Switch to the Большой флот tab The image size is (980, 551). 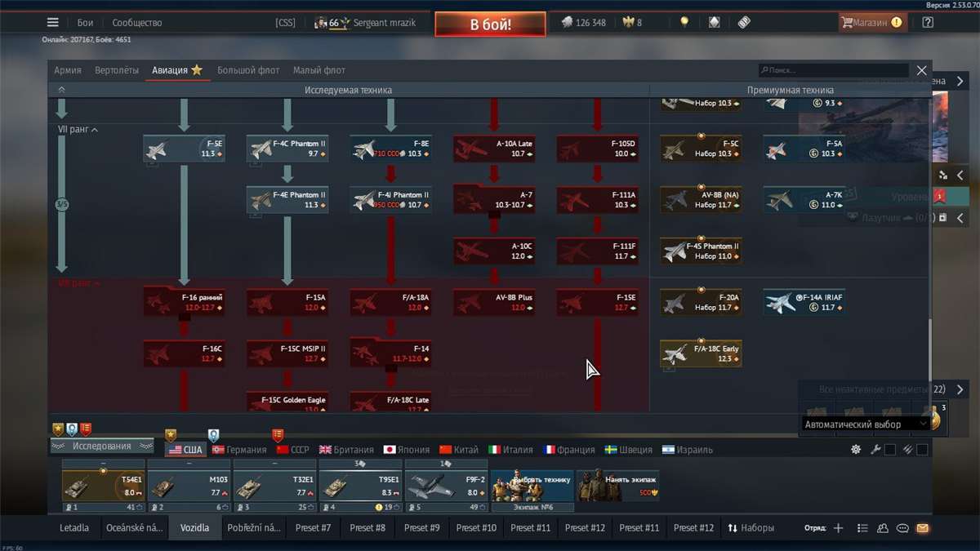click(248, 70)
